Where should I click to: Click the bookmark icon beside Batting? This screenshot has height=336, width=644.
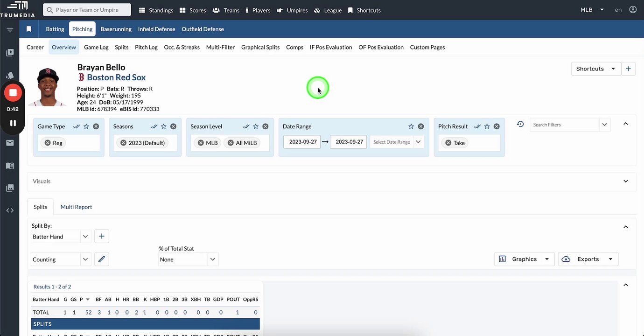point(29,29)
